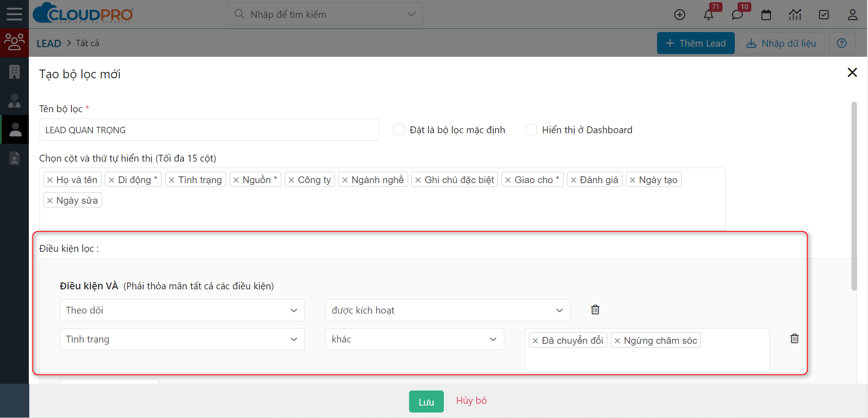Remove the Công ty column tag
This screenshot has height=418, width=868.
coord(291,180)
